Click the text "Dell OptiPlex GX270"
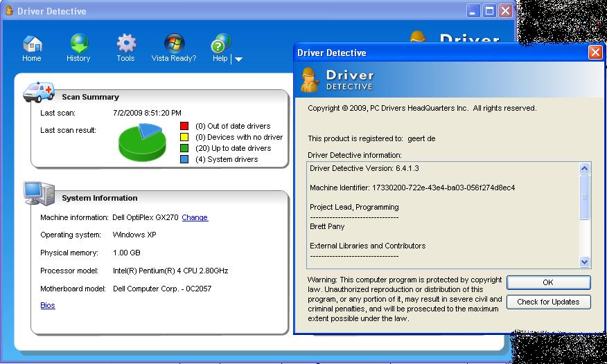Screen dimensions: 607x364 [x=146, y=217]
